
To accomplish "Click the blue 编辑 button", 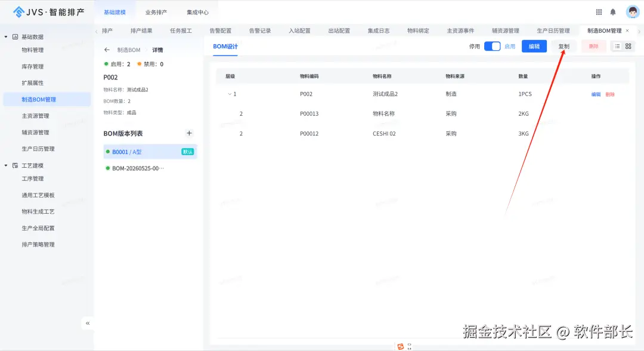I will pyautogui.click(x=534, y=47).
